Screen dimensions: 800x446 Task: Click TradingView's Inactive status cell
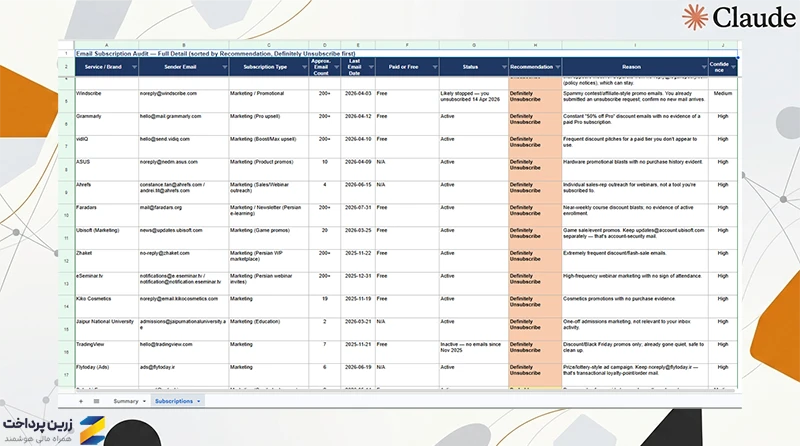pyautogui.click(x=473, y=352)
